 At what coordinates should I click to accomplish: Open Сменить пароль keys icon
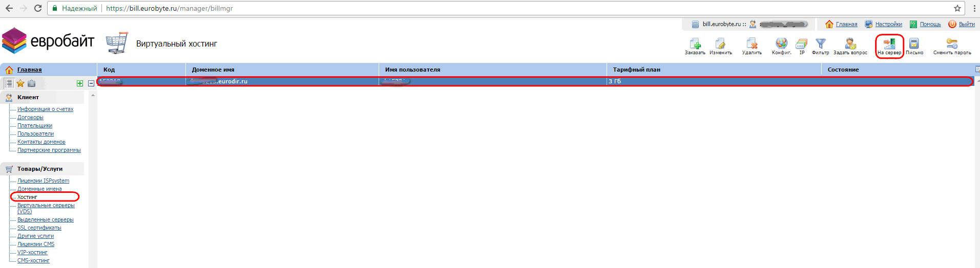click(x=952, y=45)
